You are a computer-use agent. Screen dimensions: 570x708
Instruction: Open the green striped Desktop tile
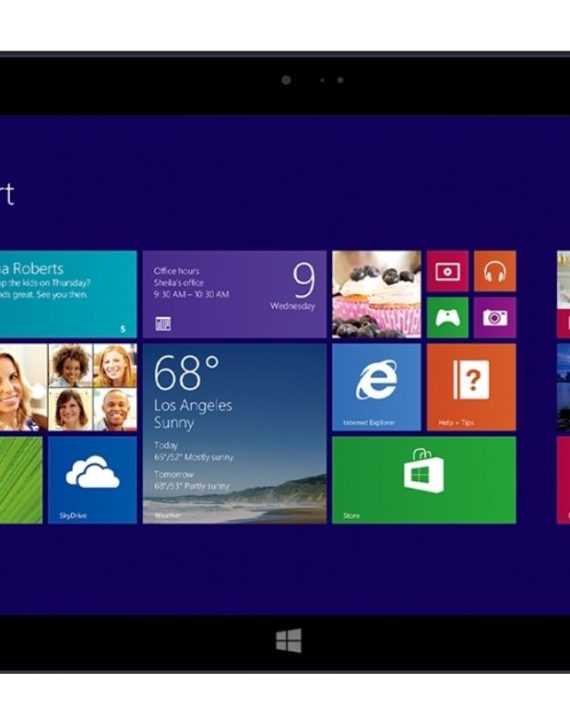(x=21, y=480)
